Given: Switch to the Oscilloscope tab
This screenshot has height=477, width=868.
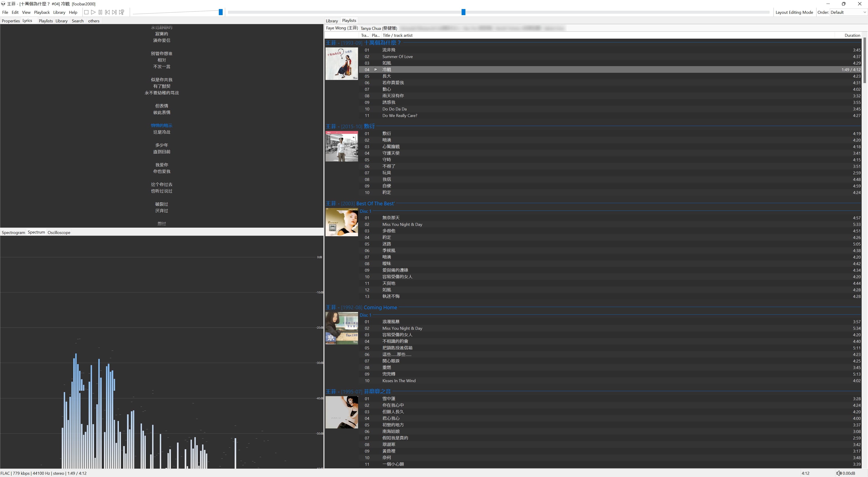Looking at the screenshot, I should (x=59, y=233).
